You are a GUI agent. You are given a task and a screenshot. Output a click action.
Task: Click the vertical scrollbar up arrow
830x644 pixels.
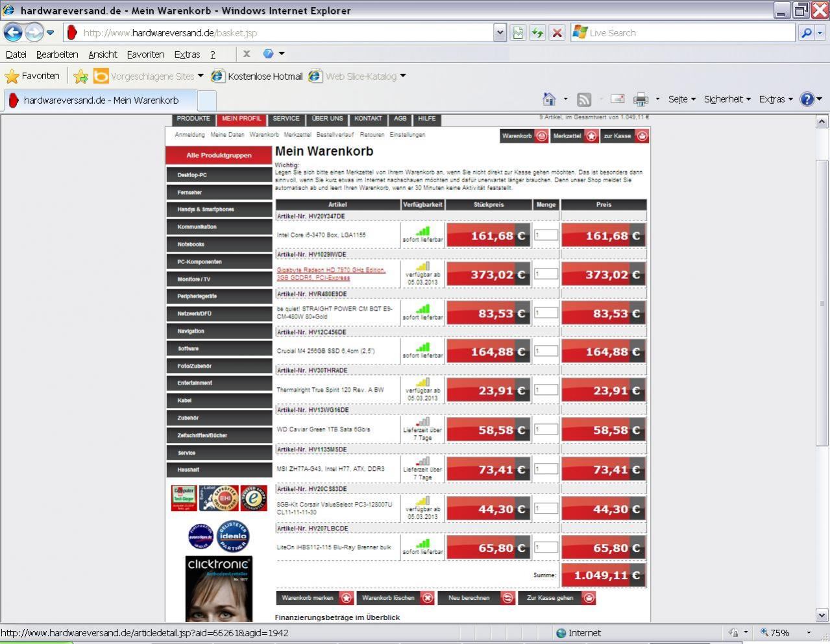click(x=822, y=121)
